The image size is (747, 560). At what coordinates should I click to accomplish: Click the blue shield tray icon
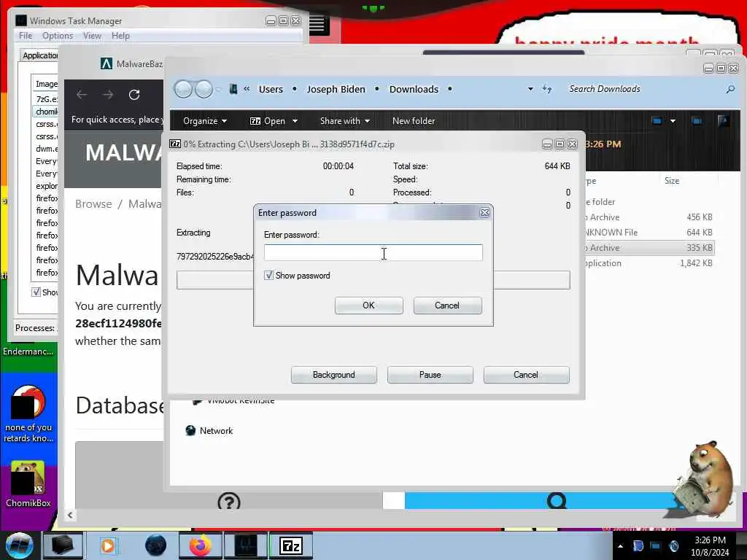[638, 545]
